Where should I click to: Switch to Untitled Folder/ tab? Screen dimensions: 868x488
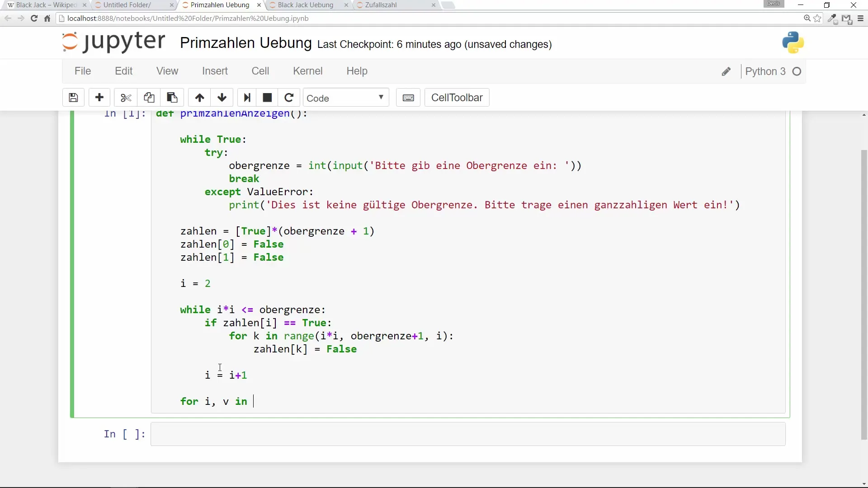point(133,5)
